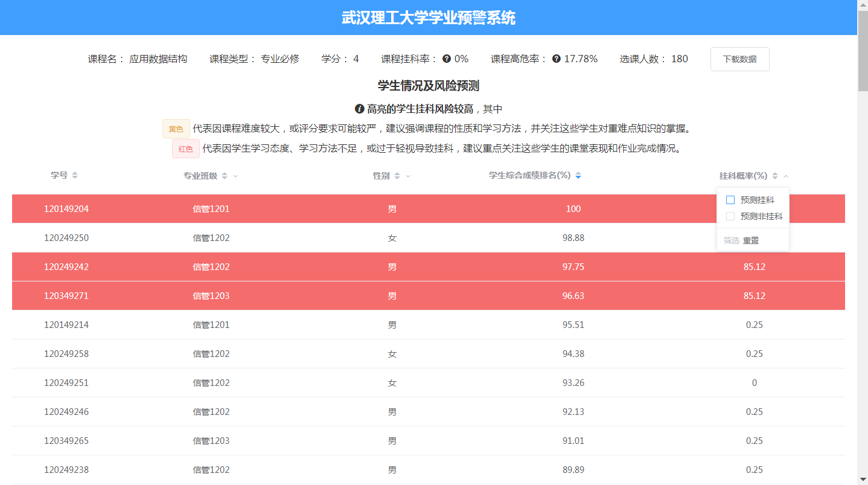Screen dimensions: 868x485
Task: Click the 学生综合成绩排名(%) header label
Action: (530, 176)
